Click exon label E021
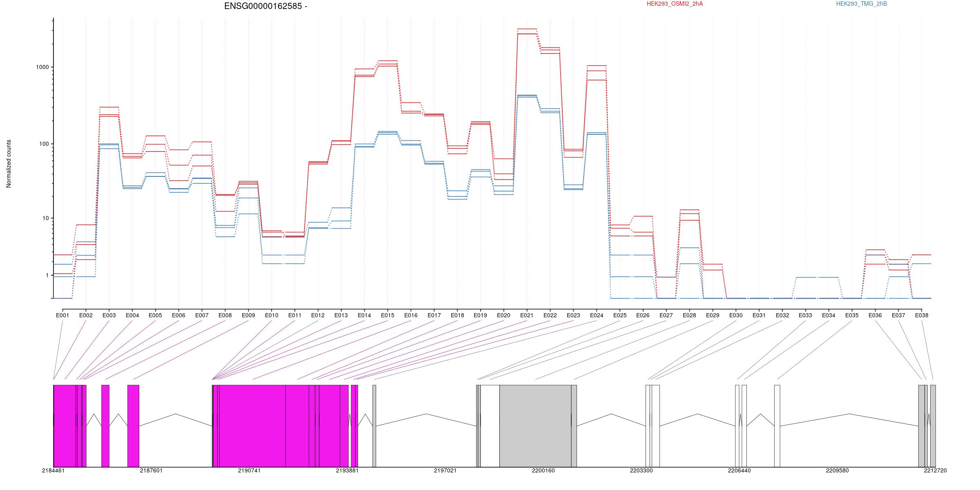The height and width of the screenshot is (490, 980). (527, 315)
